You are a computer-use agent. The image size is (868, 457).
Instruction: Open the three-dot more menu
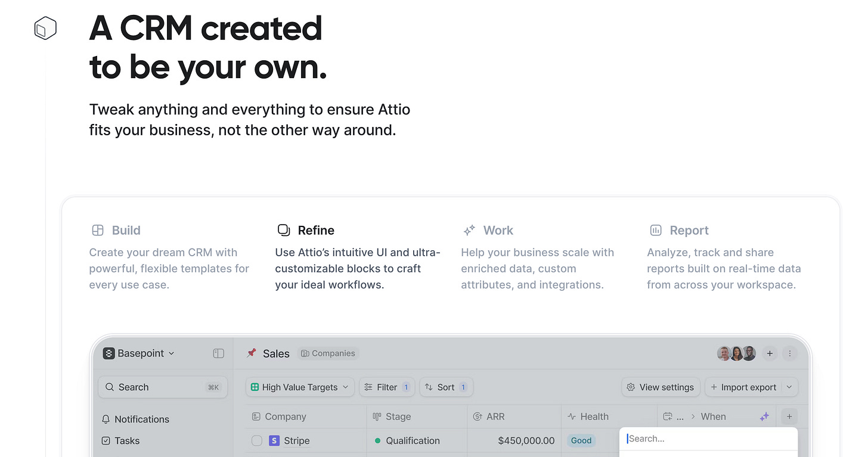(x=790, y=353)
